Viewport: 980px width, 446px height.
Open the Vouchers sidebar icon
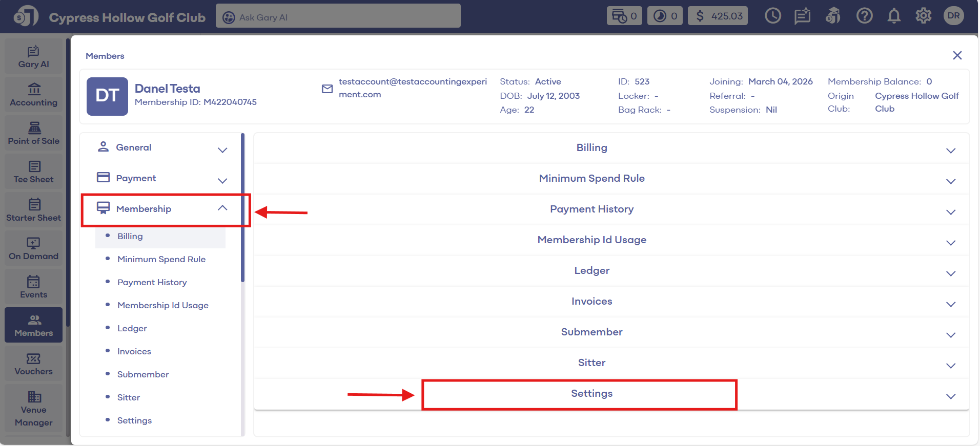click(34, 364)
